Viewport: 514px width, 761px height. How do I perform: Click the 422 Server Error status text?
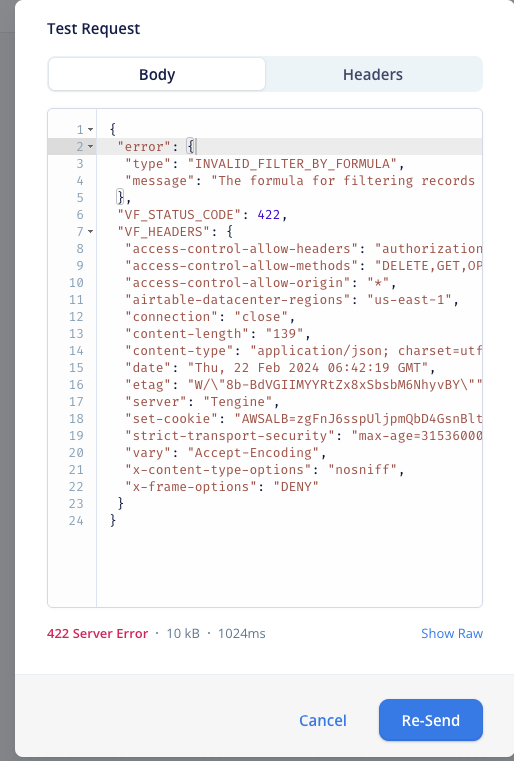coord(98,633)
